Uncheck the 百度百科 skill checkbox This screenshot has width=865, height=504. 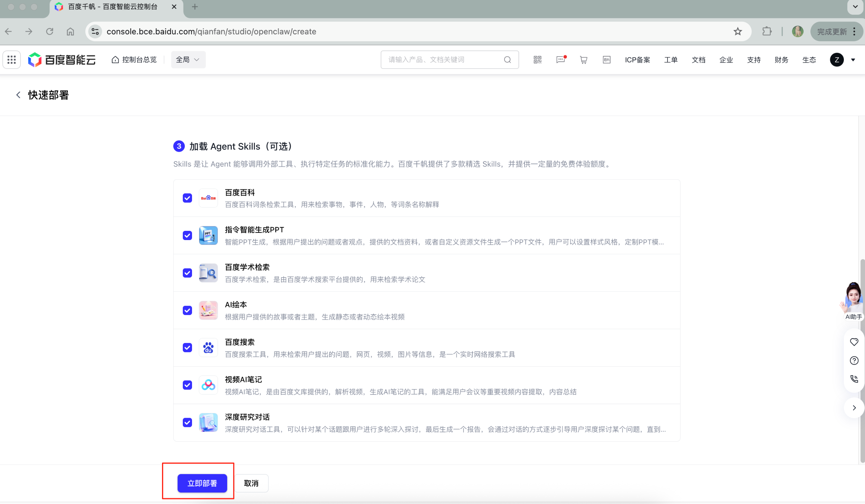[x=187, y=198]
